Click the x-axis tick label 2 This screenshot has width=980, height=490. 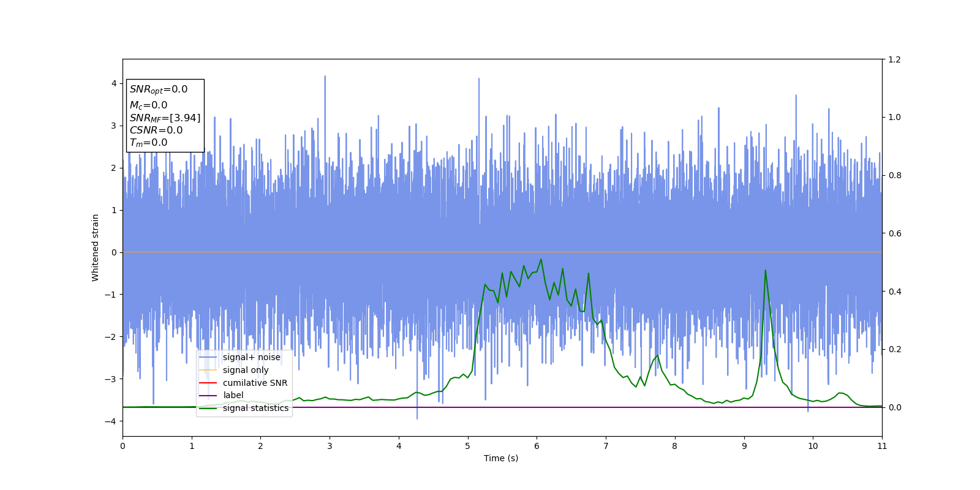point(260,446)
